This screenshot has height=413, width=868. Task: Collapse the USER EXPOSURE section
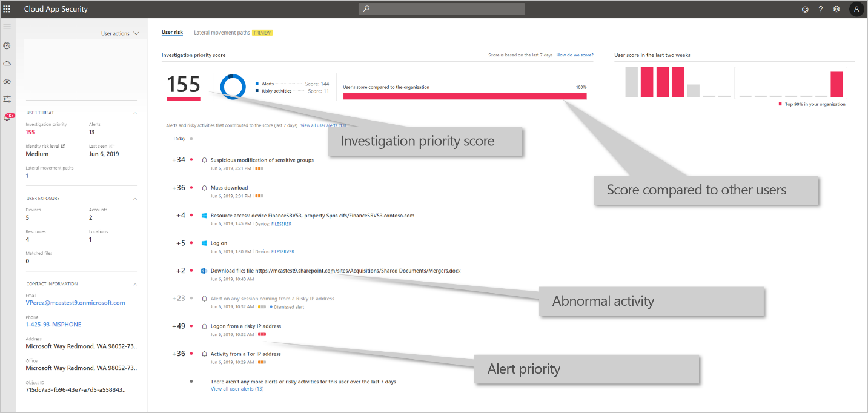pyautogui.click(x=135, y=199)
